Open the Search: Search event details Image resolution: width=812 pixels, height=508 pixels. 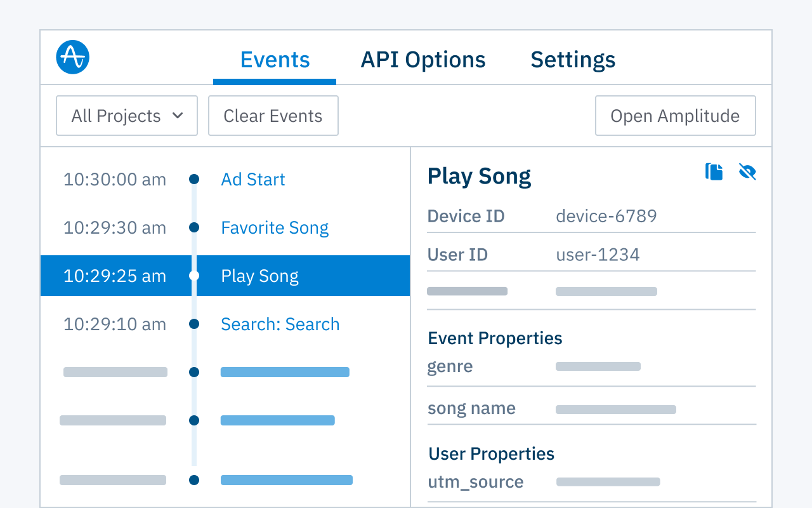click(280, 324)
